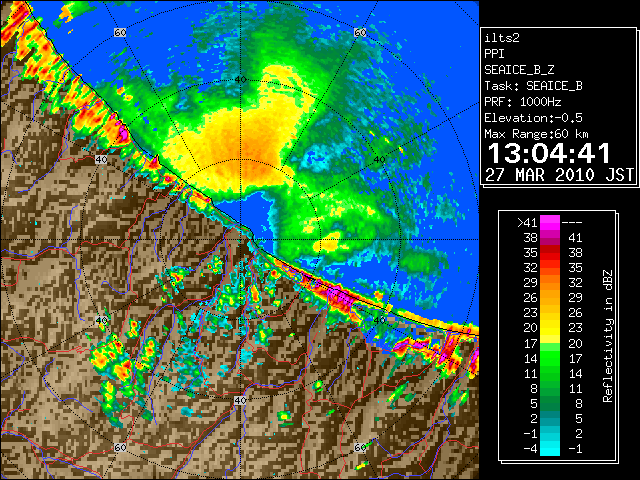Select the northeast '60' range ring label
The image size is (640, 480).
pyautogui.click(x=360, y=32)
